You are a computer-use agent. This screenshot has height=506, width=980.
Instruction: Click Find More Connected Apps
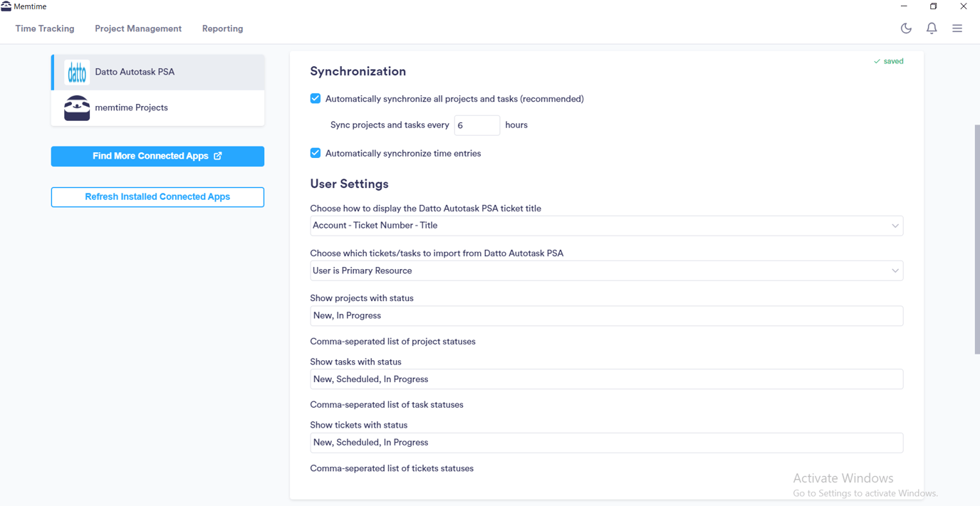(157, 156)
